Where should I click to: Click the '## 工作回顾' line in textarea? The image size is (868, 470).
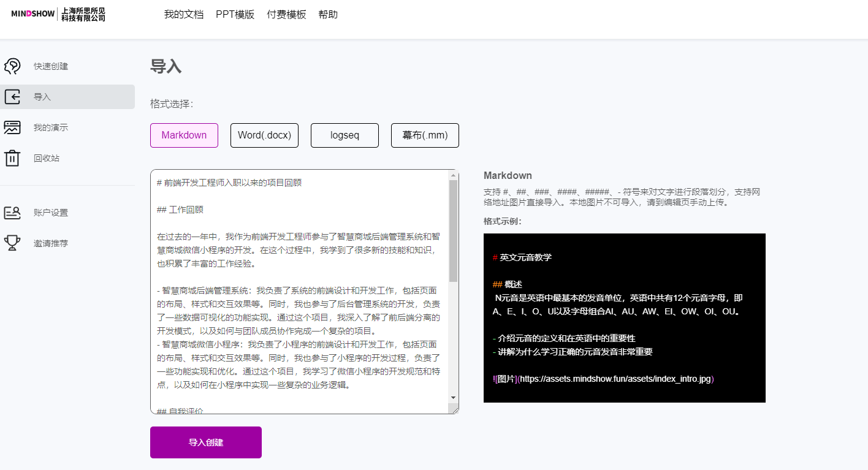pos(180,210)
